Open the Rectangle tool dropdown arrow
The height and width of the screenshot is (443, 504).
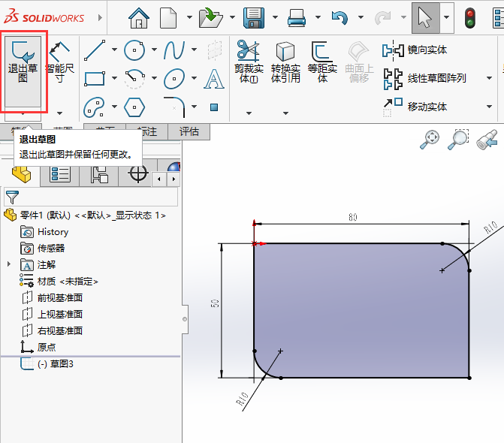114,78
